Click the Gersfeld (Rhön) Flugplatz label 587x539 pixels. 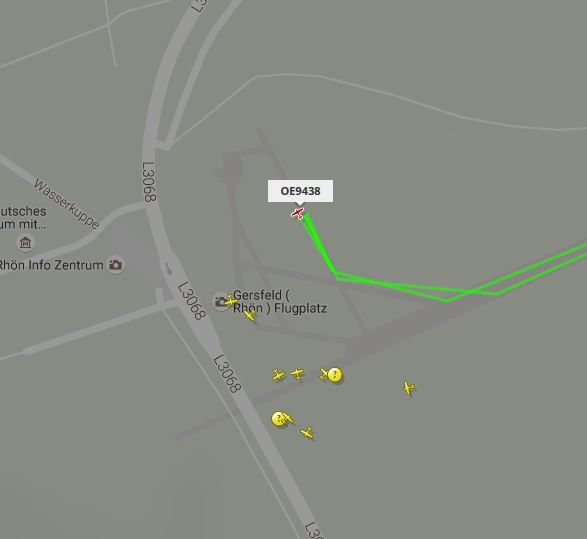point(280,302)
